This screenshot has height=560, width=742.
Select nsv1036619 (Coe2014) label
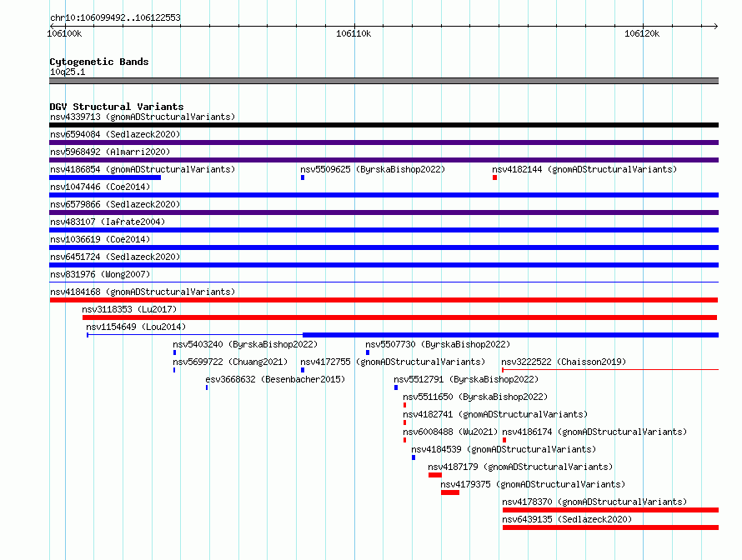(x=100, y=239)
